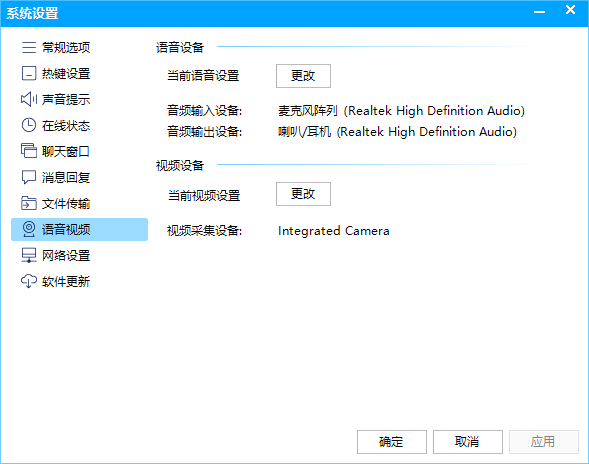Cancel changes with 取消 button
This screenshot has height=464, width=589.
click(x=468, y=442)
